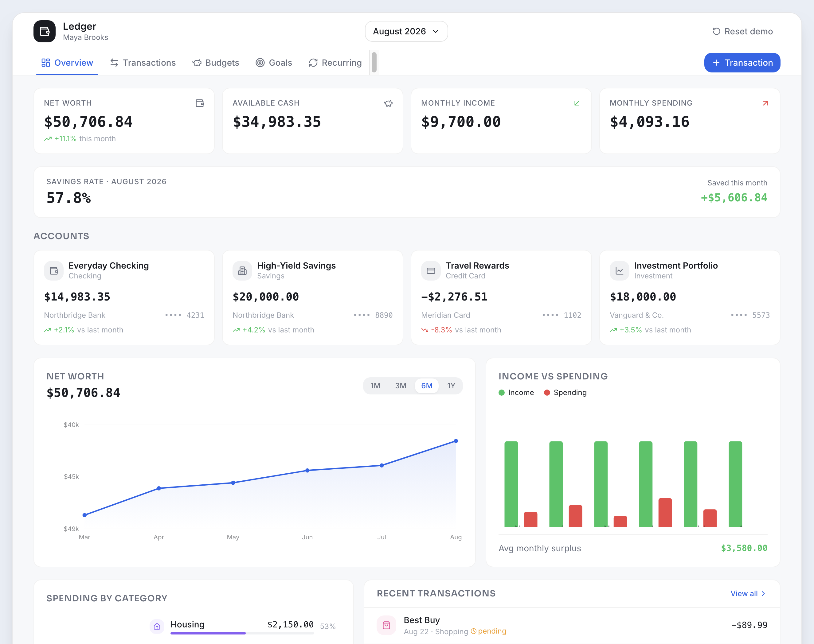The width and height of the screenshot is (814, 644).
Task: Select the 3M chart range
Action: [401, 386]
